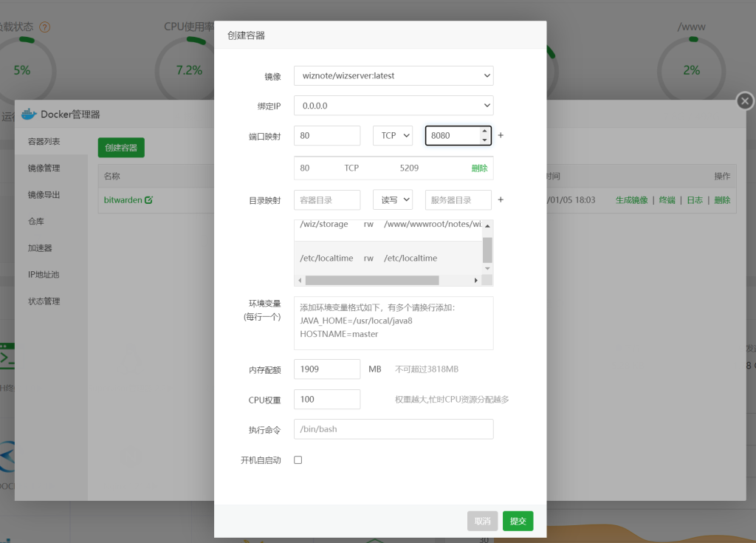Open the 镜像 image dropdown
This screenshot has height=543, width=756.
tap(393, 75)
